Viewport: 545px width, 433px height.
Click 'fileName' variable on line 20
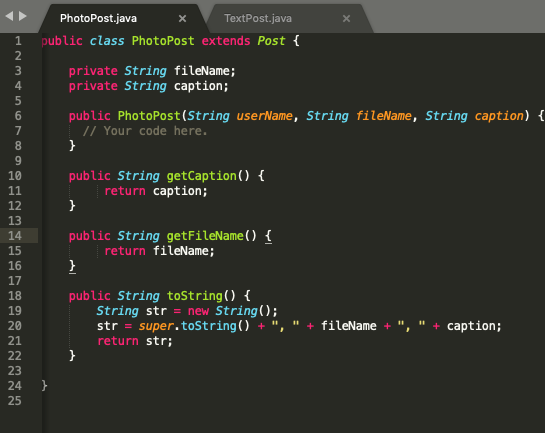point(349,326)
